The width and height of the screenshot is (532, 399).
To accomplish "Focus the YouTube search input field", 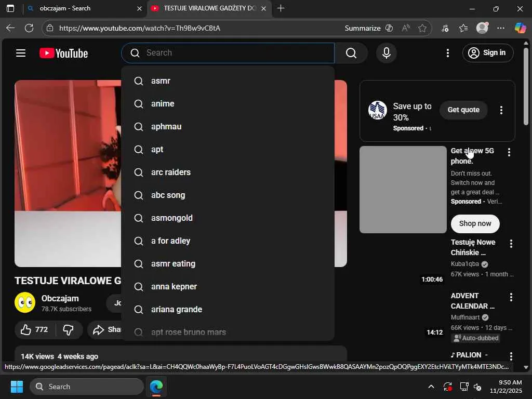I will coord(228,53).
